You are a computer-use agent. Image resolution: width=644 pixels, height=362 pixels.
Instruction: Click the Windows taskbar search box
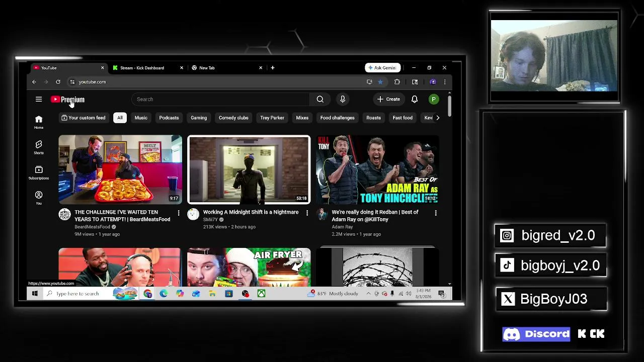[90, 294]
